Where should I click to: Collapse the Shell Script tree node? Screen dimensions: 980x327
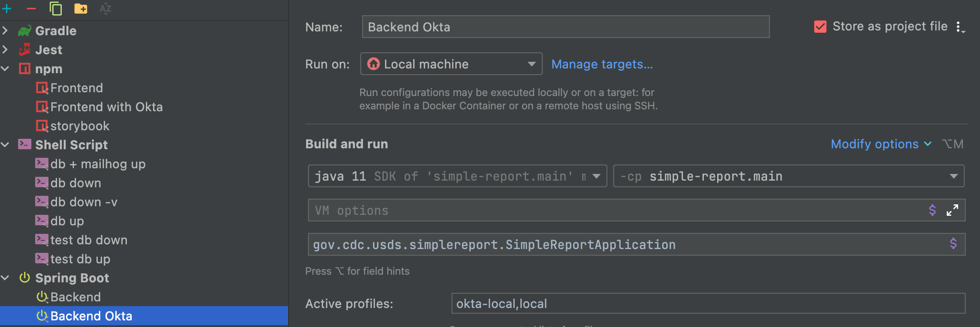point(5,144)
